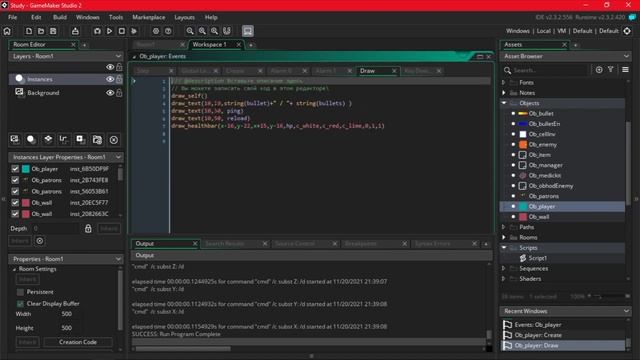
Task: Open the Marketplace menu
Action: point(149,17)
